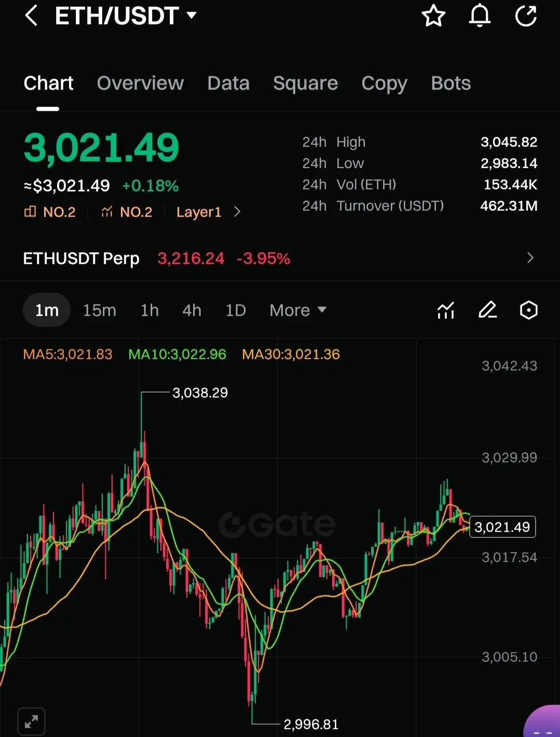The height and width of the screenshot is (737, 560).
Task: Open the Square tab
Action: point(305,84)
